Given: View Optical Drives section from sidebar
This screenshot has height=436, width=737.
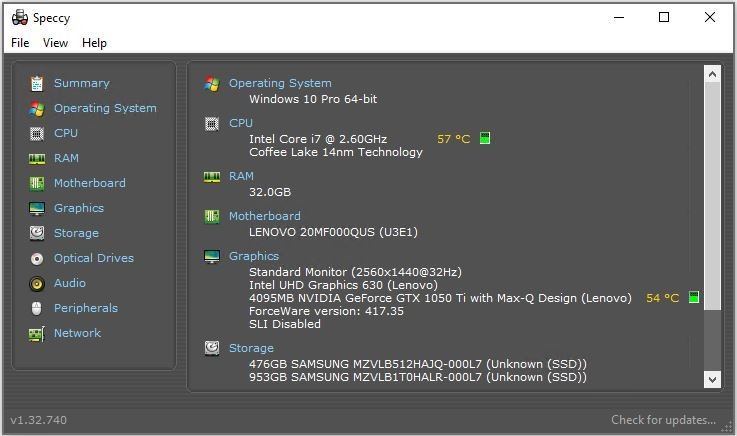Looking at the screenshot, I should point(94,258).
